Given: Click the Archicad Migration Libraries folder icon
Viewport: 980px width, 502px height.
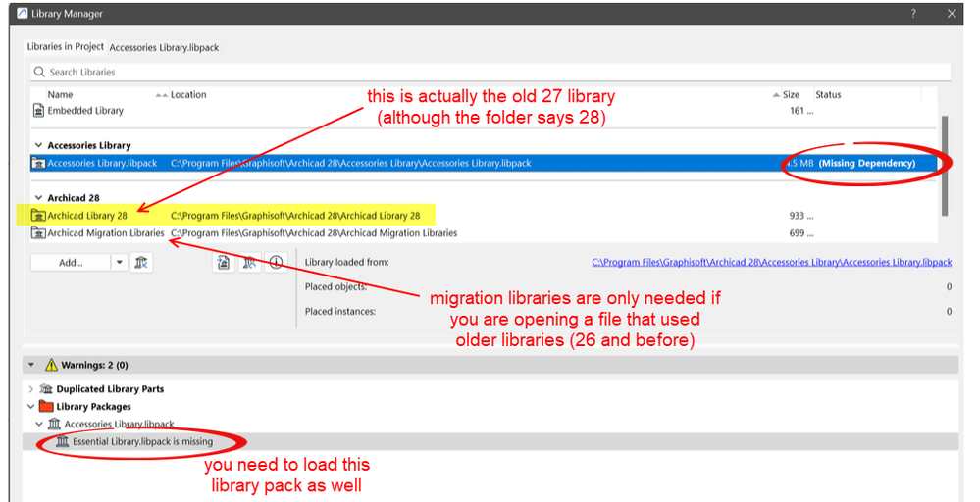Looking at the screenshot, I should (x=39, y=233).
